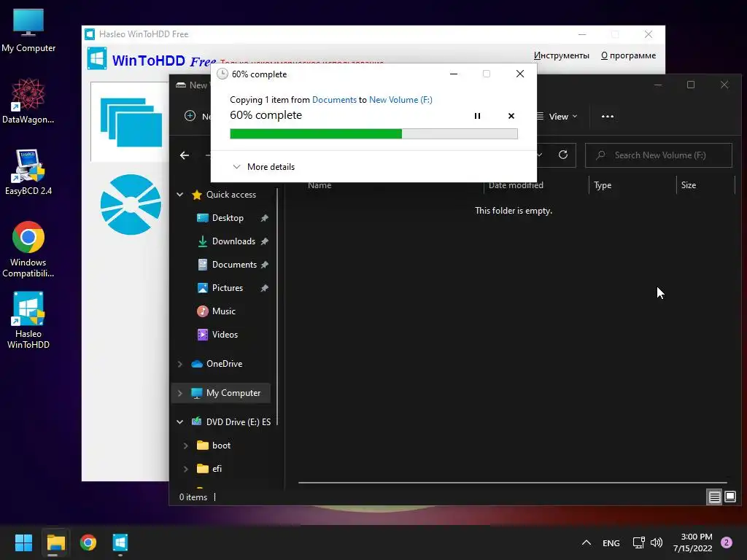The height and width of the screenshot is (560, 747).
Task: Expand More details in copy dialog
Action: pos(263,167)
